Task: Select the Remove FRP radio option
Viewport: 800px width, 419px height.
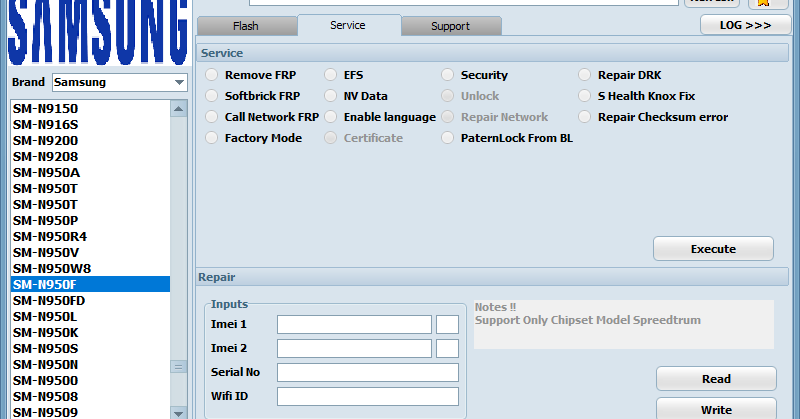Action: tap(212, 75)
